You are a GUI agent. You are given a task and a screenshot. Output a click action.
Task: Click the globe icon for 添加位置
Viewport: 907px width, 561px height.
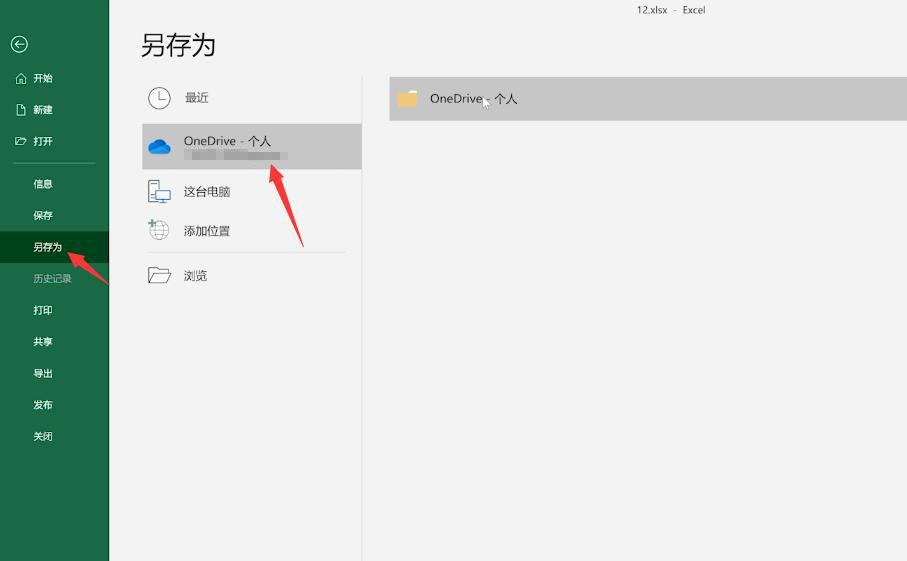[x=159, y=230]
